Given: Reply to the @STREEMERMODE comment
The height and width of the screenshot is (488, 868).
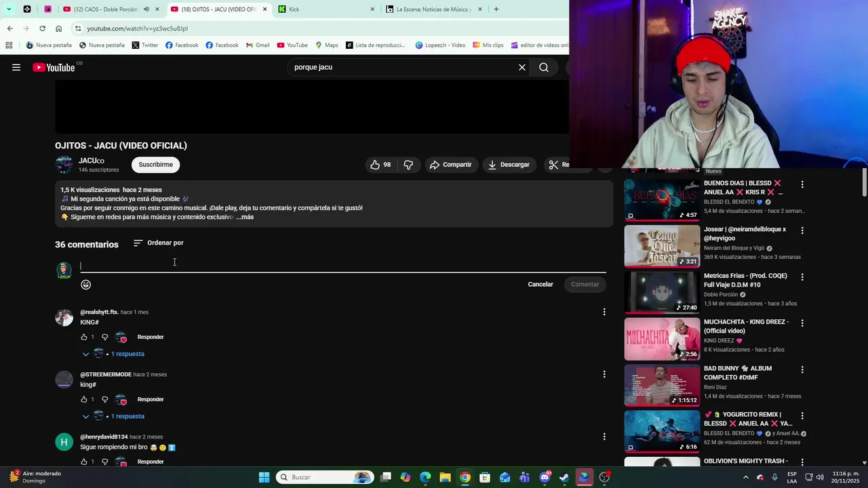Looking at the screenshot, I should (151, 399).
